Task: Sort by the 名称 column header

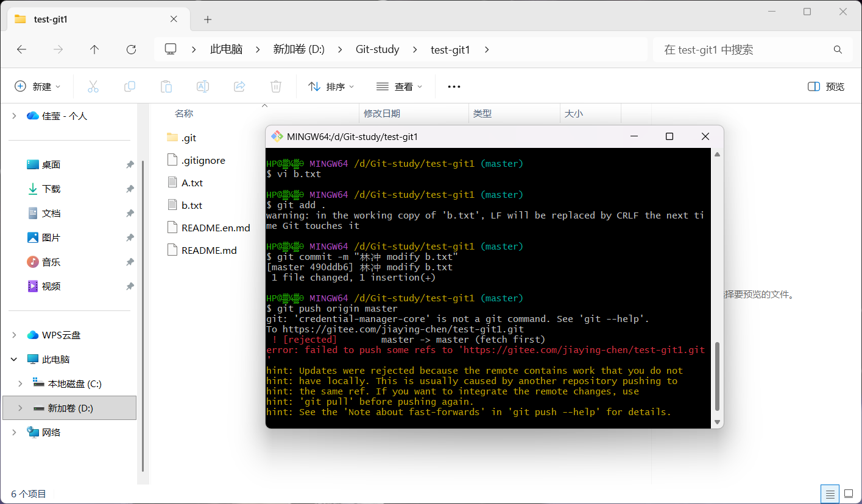Action: pos(184,113)
